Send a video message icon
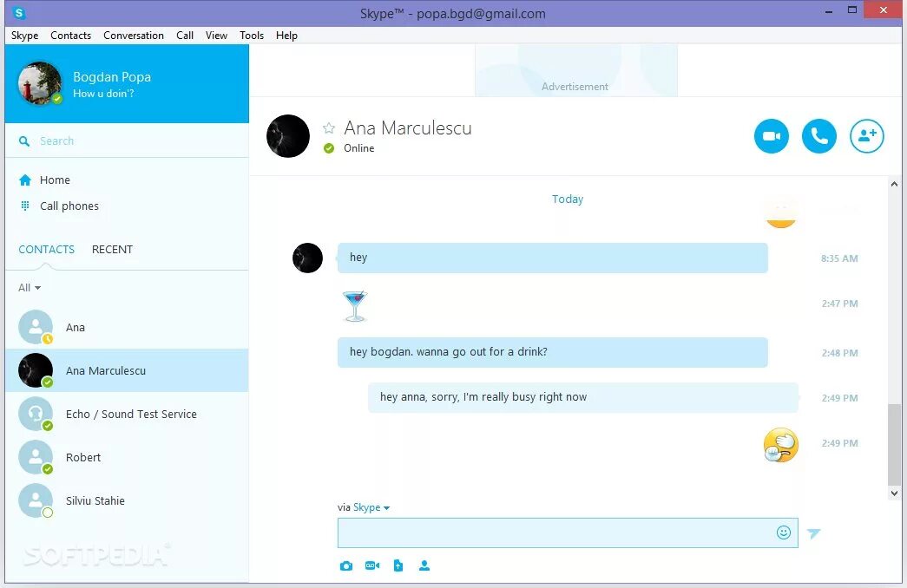The height and width of the screenshot is (588, 907). [372, 565]
